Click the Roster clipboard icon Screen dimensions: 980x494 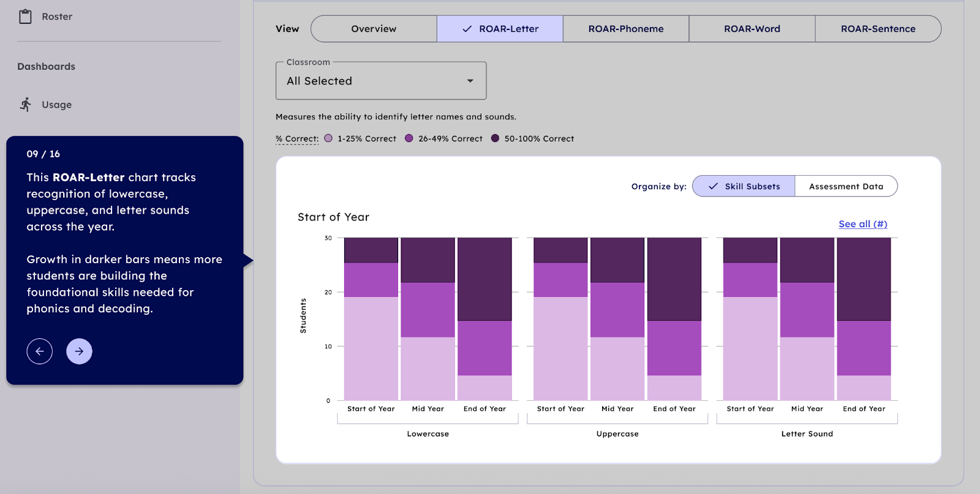(25, 17)
